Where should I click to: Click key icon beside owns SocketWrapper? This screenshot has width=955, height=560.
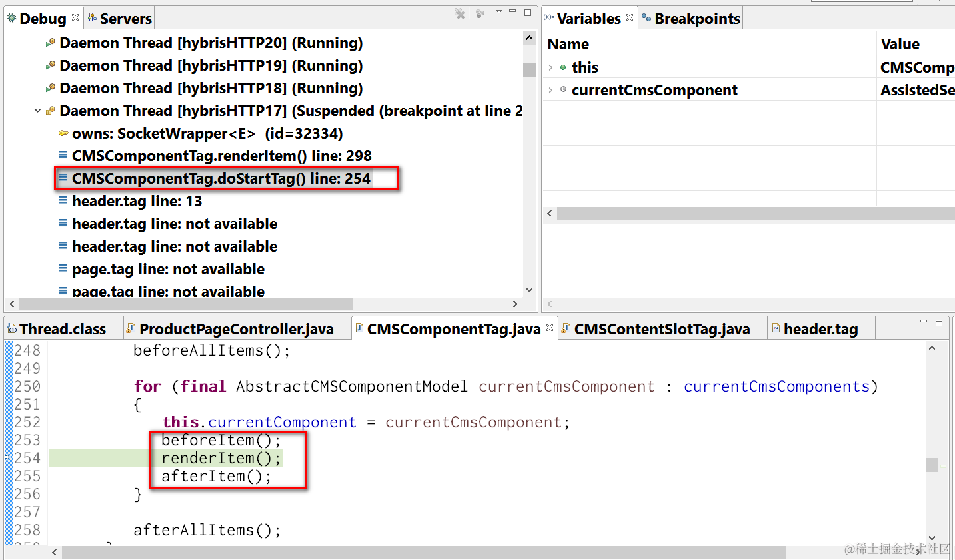coord(63,133)
